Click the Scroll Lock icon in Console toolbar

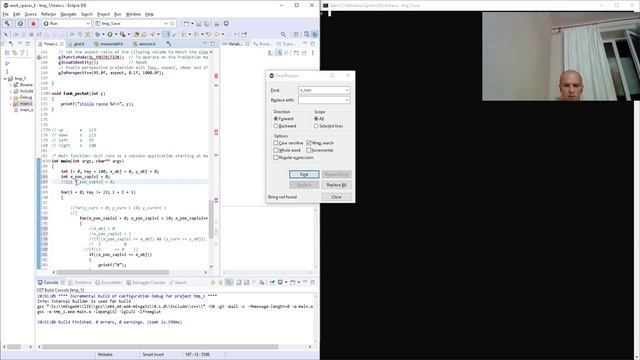[246, 282]
